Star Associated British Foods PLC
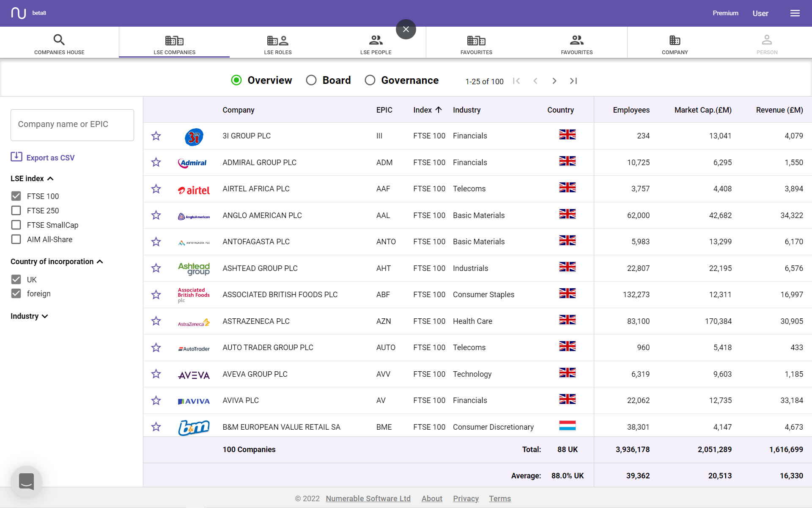 pos(156,295)
